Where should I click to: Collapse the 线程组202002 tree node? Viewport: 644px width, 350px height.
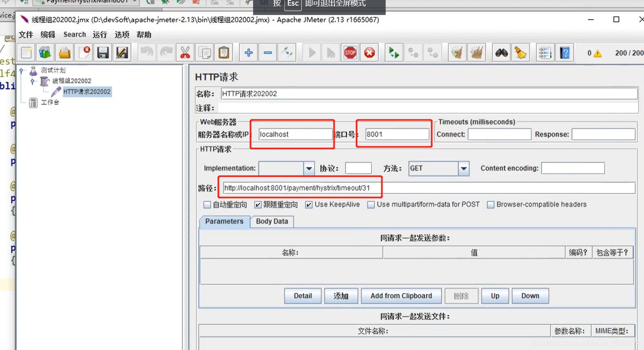coord(33,81)
